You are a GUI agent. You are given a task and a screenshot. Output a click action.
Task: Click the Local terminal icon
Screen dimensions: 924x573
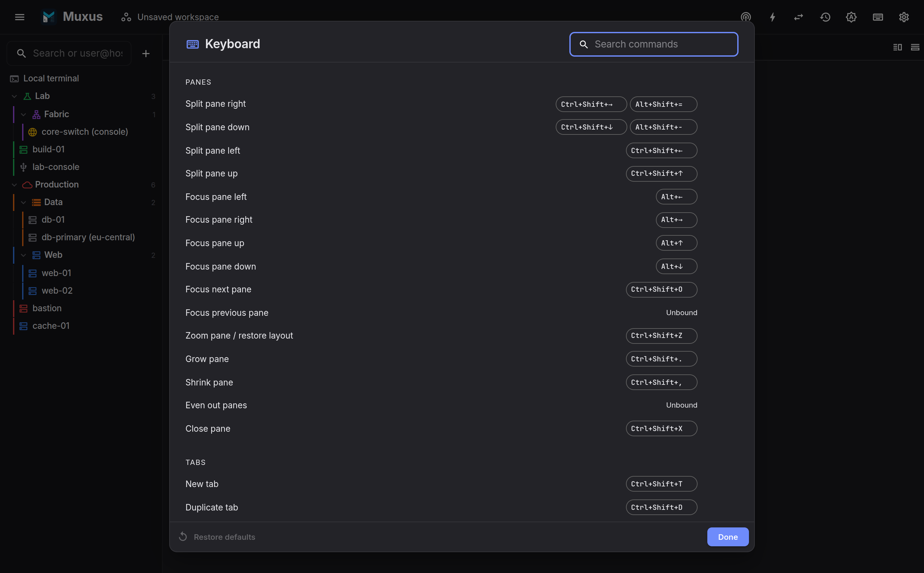[14, 78]
